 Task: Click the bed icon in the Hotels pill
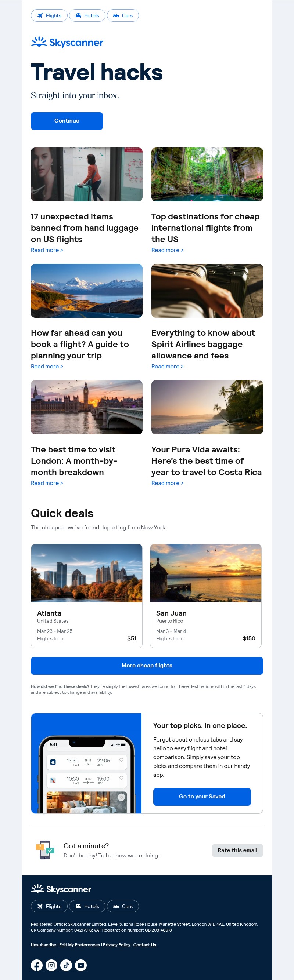(78, 16)
